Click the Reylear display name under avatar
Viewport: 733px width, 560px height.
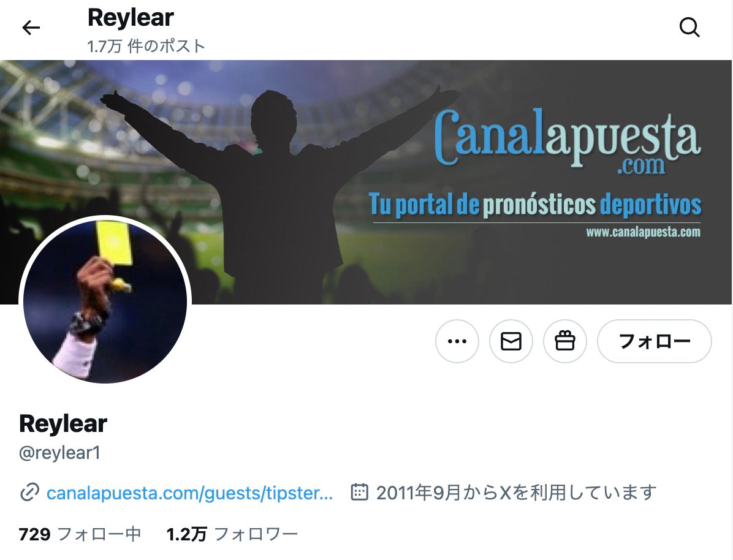[63, 424]
